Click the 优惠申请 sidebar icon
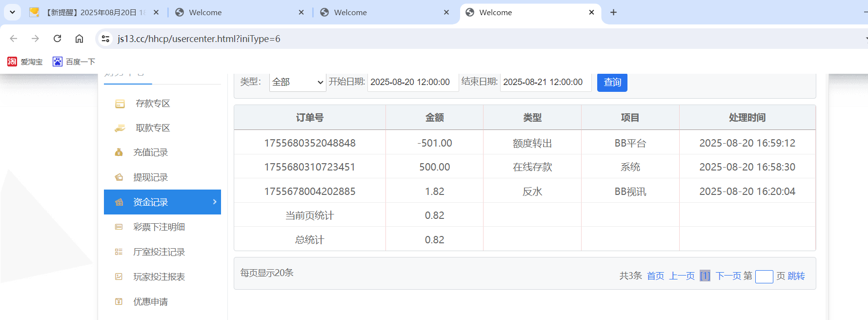 [x=119, y=301]
